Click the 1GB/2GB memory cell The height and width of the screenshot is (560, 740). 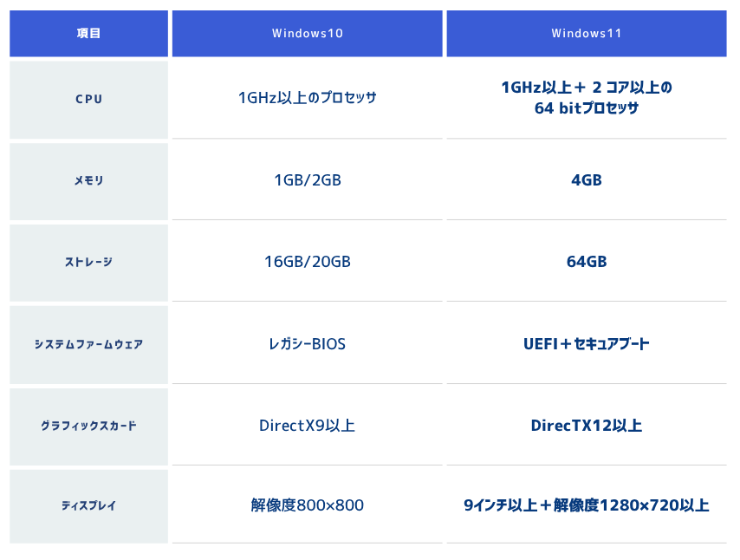pyautogui.click(x=308, y=181)
